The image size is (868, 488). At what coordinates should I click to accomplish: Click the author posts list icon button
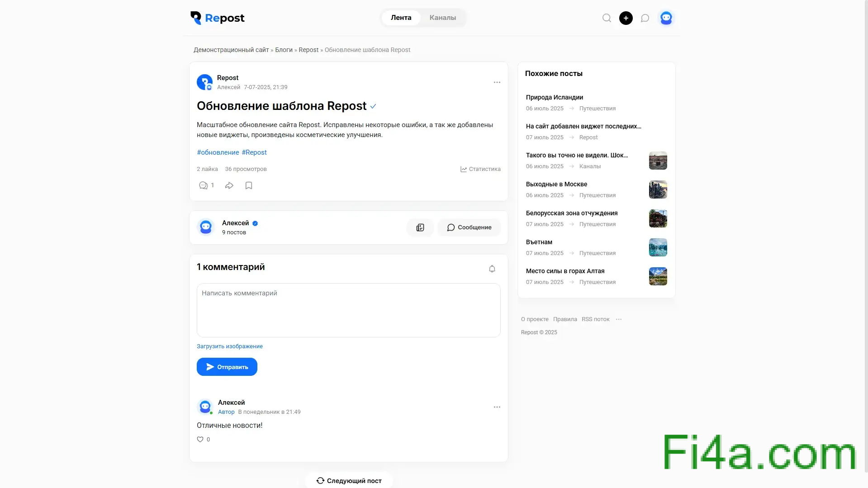(420, 227)
